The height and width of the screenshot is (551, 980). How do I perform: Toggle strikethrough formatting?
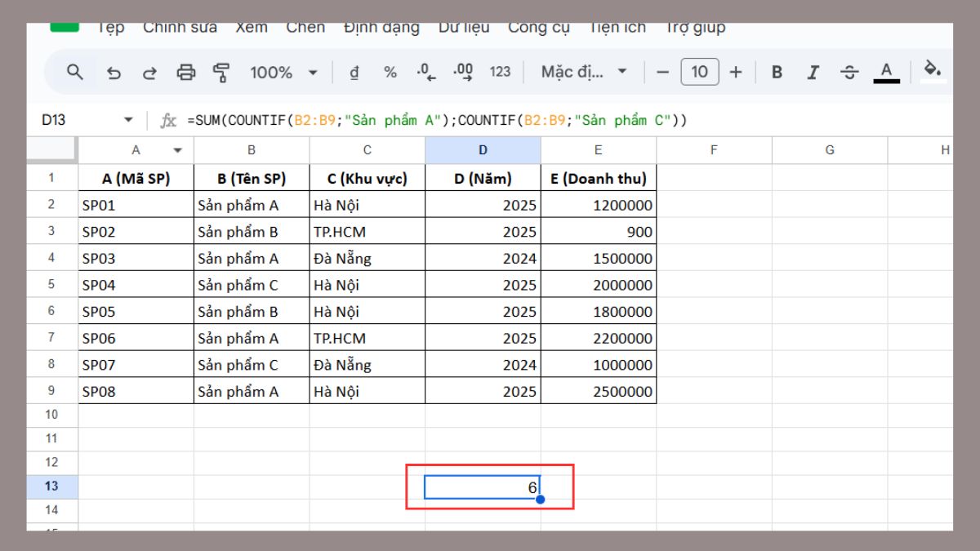849,72
